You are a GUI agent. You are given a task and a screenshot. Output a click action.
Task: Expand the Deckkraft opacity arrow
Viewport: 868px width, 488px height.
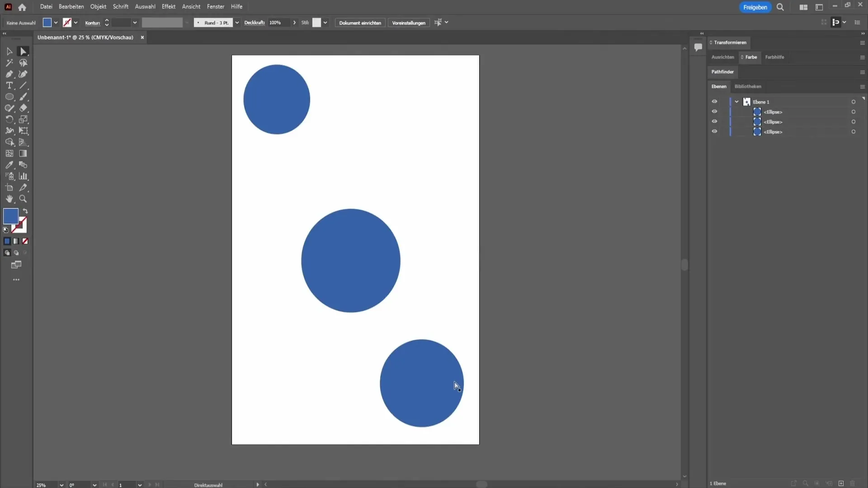(x=294, y=23)
